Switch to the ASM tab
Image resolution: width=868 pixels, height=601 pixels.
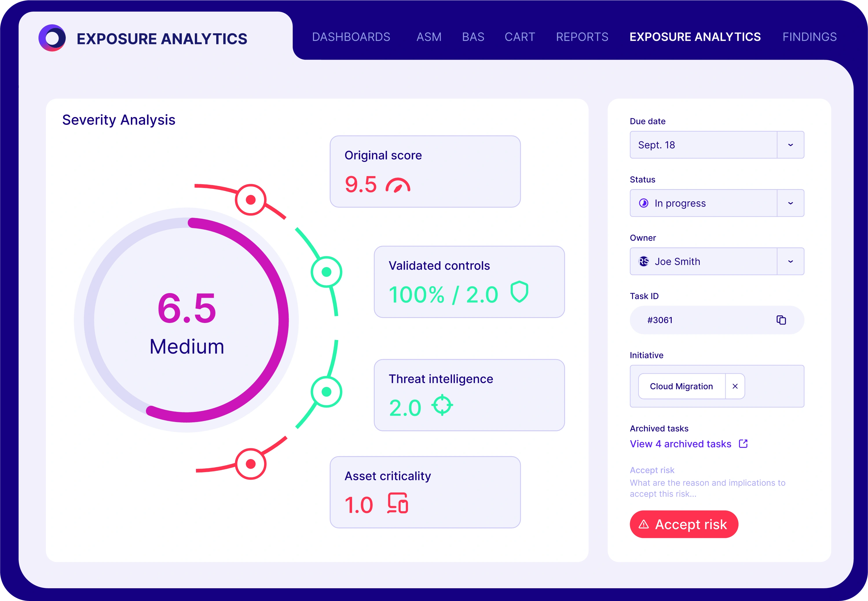429,37
